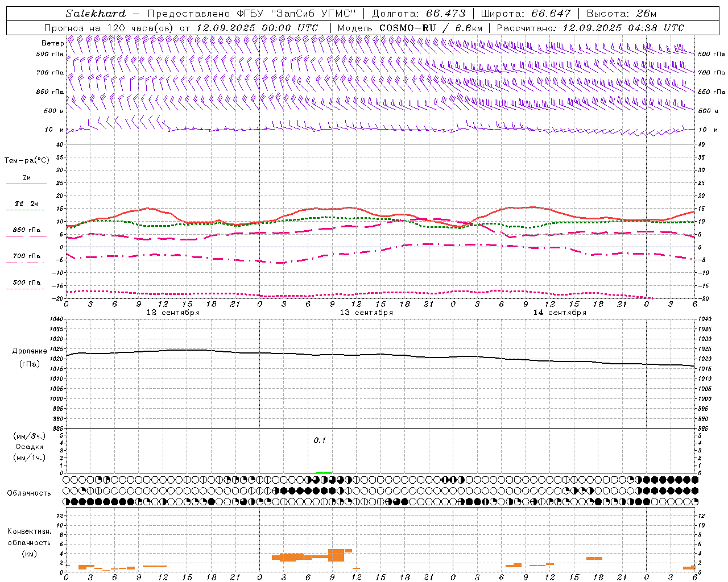728x582 pixels.
Task: Click the '(мм/3ч.)' precipitation unit label
Action: 30,436
